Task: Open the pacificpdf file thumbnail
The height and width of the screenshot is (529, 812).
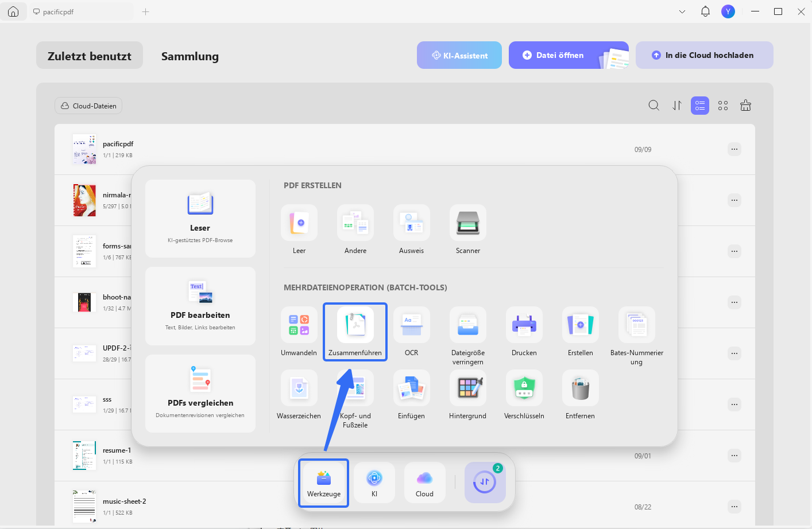Action: click(x=84, y=149)
